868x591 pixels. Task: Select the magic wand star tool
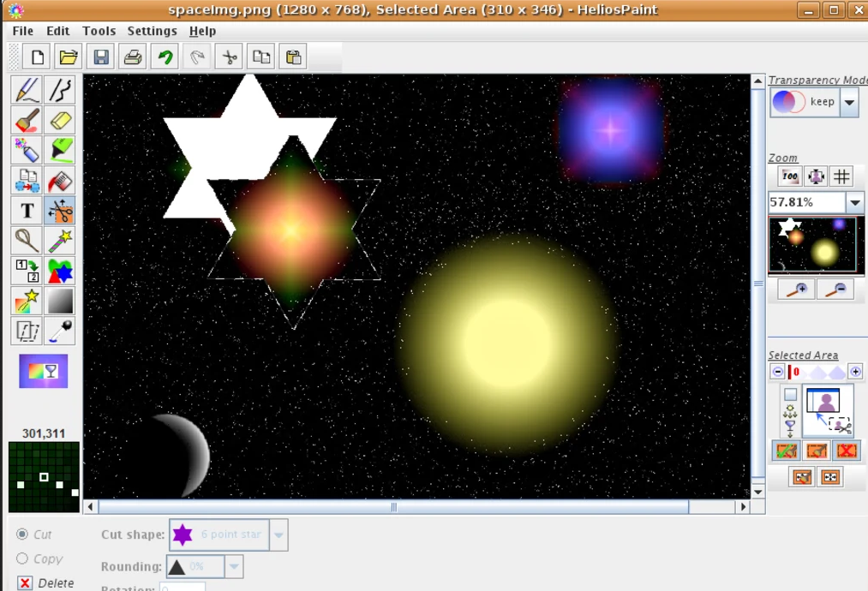point(60,241)
